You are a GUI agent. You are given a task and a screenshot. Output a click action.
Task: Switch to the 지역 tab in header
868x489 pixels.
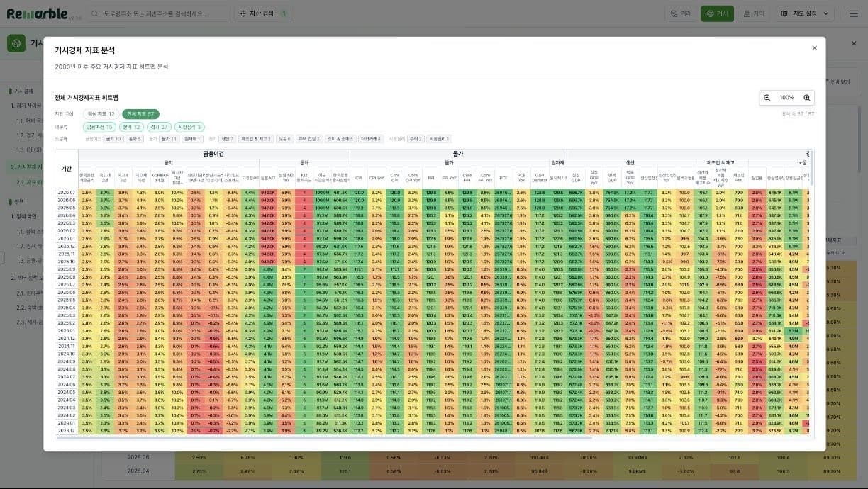pyautogui.click(x=754, y=13)
